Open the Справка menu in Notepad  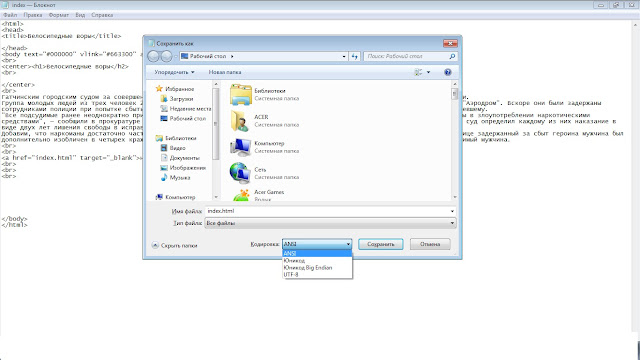pos(102,15)
